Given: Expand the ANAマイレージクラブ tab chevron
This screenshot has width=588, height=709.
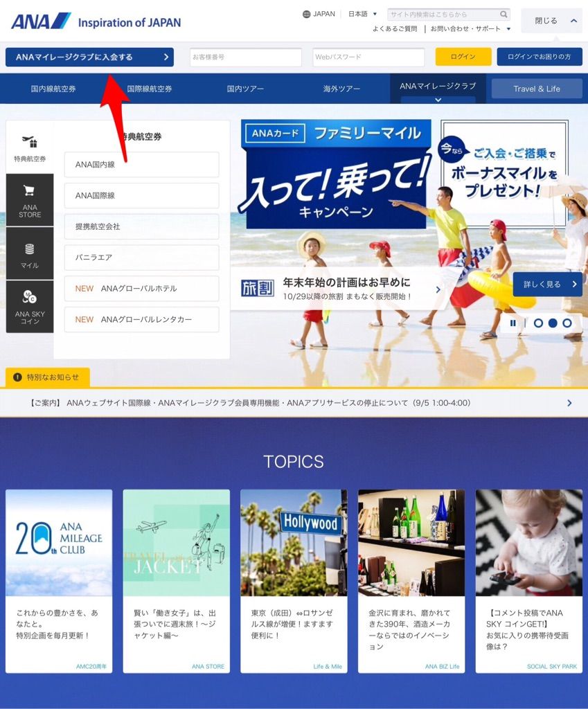Looking at the screenshot, I should [438, 100].
